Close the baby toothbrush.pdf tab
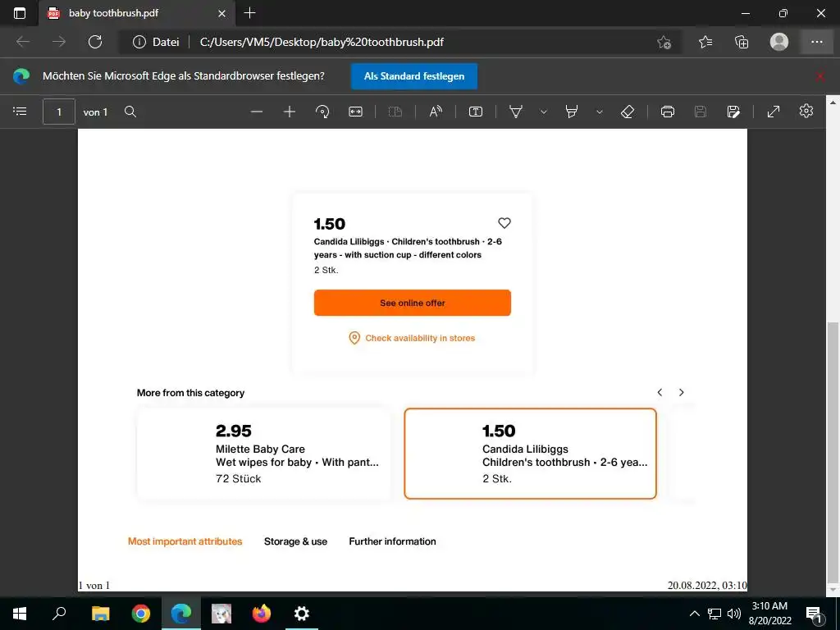840x630 pixels. pyautogui.click(x=221, y=13)
